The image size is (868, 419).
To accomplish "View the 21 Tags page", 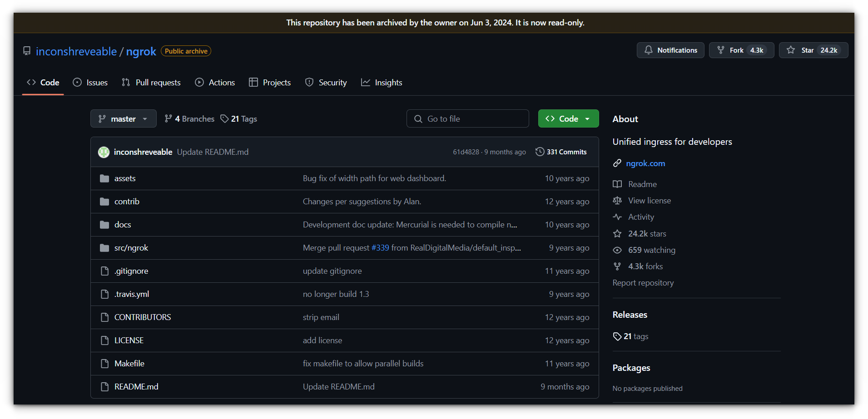I will pyautogui.click(x=238, y=118).
